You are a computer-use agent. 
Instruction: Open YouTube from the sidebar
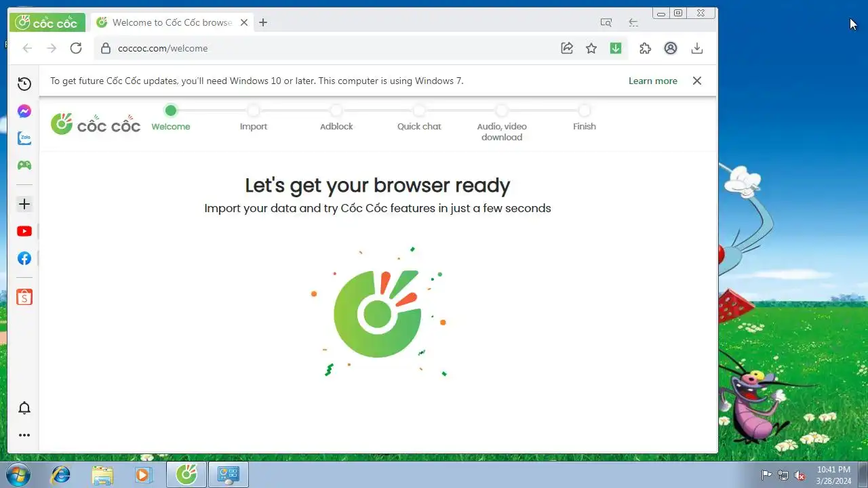[24, 231]
